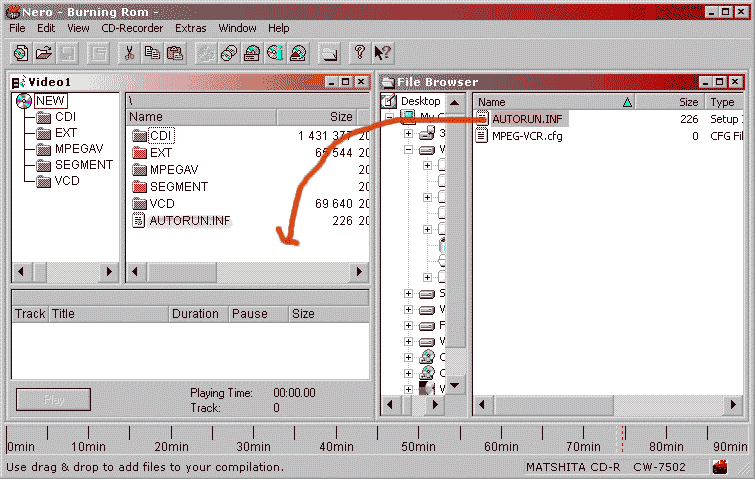Click the Copy toolbar icon
Viewport: 755px width, 479px height.
pyautogui.click(x=152, y=53)
